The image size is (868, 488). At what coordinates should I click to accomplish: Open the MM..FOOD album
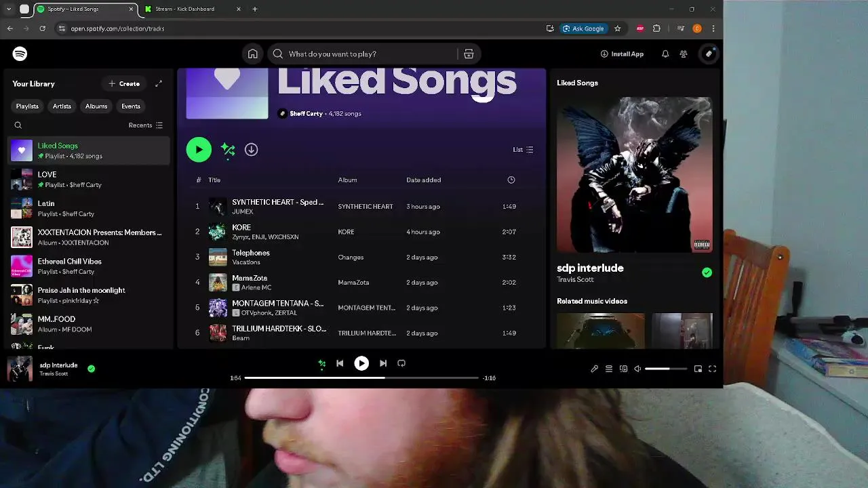(x=89, y=324)
